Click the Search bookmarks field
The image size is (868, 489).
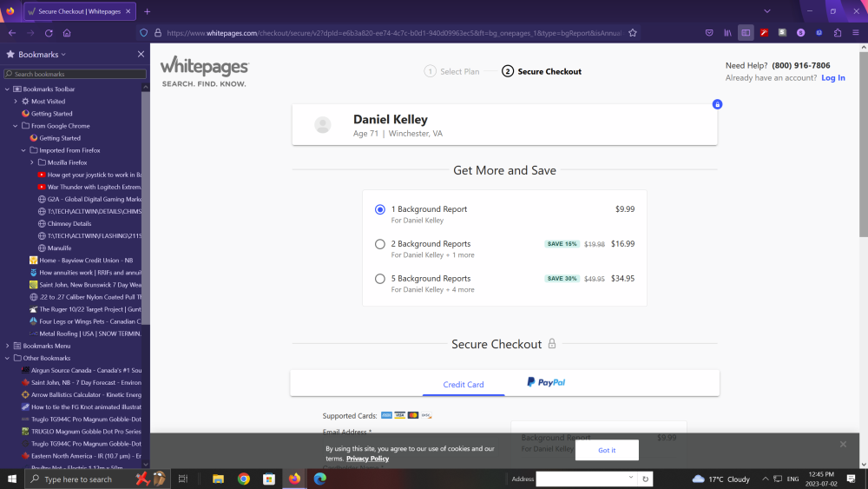tap(74, 75)
